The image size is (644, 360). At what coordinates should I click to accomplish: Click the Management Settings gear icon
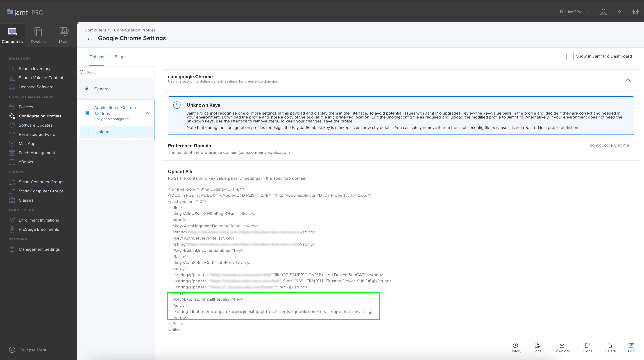(x=12, y=249)
